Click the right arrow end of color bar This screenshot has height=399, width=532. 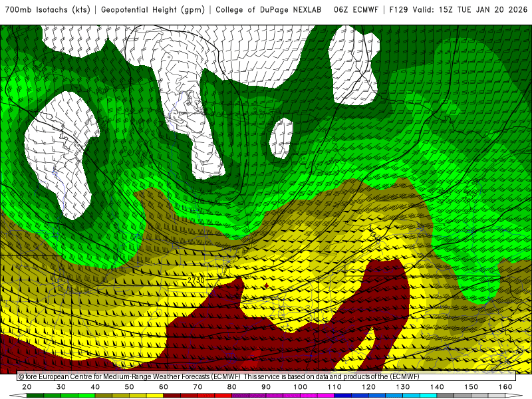(x=514, y=396)
